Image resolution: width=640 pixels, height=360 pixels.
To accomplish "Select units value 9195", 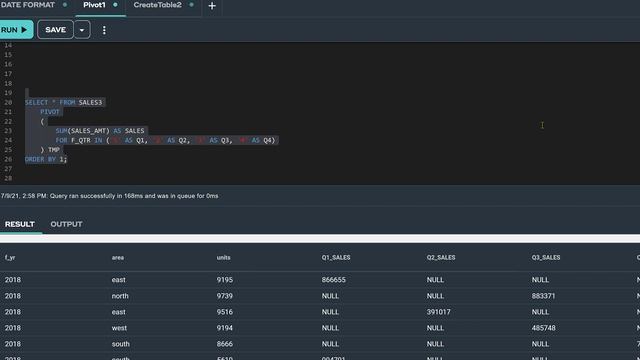I will point(225,280).
